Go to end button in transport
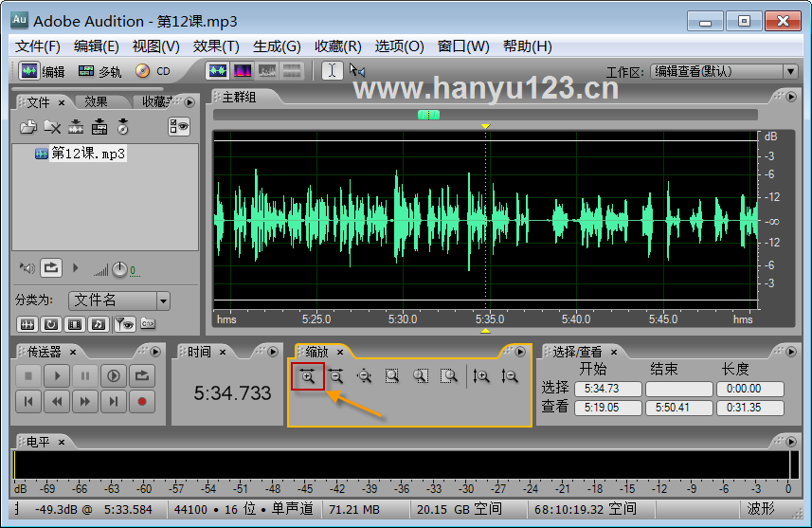Viewport: 812px width, 528px height. [114, 402]
